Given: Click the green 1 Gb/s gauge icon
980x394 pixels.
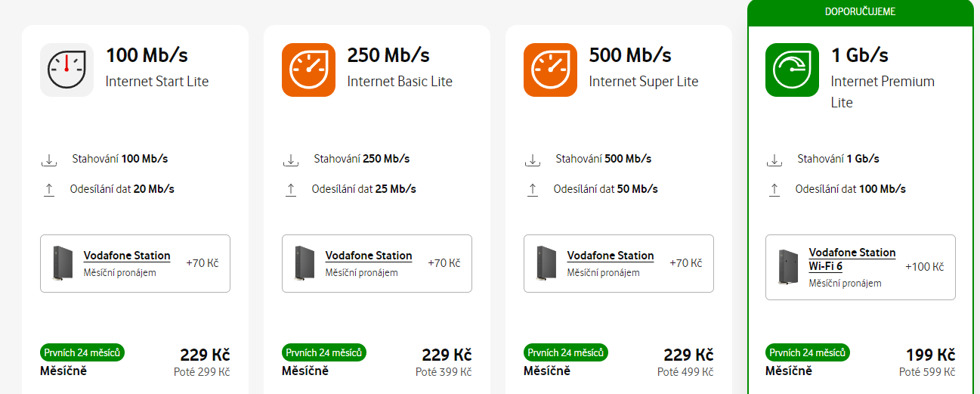Looking at the screenshot, I should (x=792, y=70).
